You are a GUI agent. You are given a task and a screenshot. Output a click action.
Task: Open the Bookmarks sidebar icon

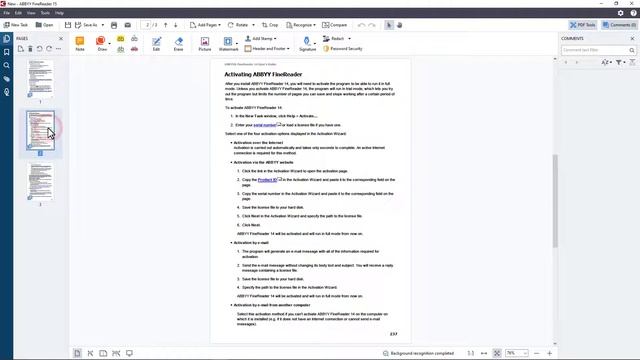(x=7, y=52)
